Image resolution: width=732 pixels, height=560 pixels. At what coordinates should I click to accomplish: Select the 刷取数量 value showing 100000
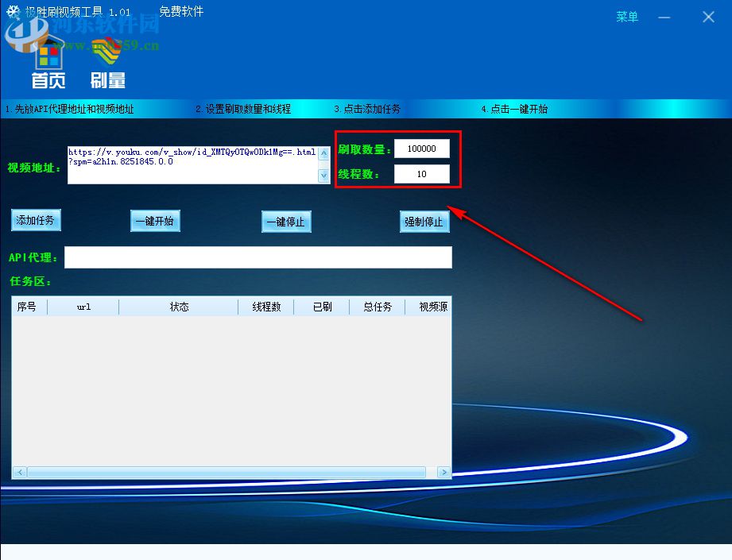[421, 148]
